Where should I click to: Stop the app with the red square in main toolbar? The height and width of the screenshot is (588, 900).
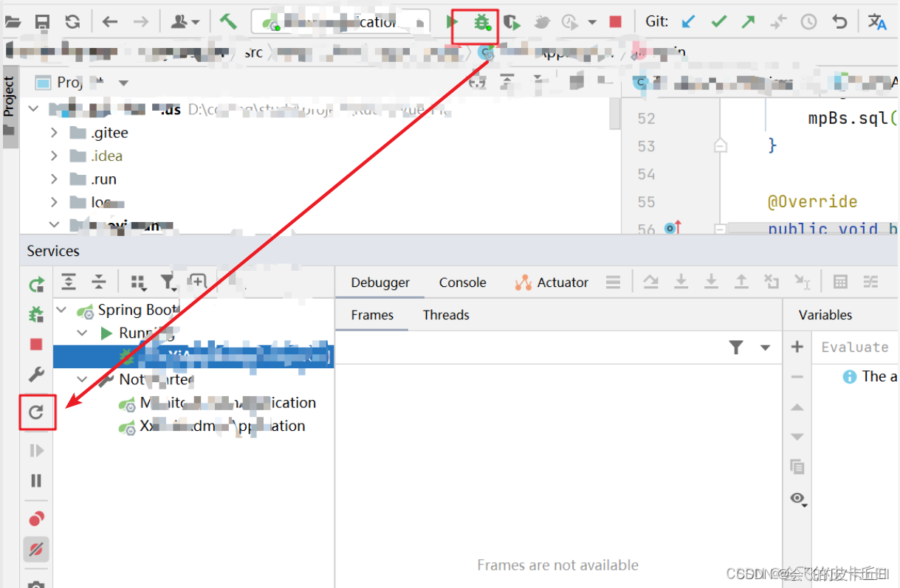pyautogui.click(x=616, y=22)
